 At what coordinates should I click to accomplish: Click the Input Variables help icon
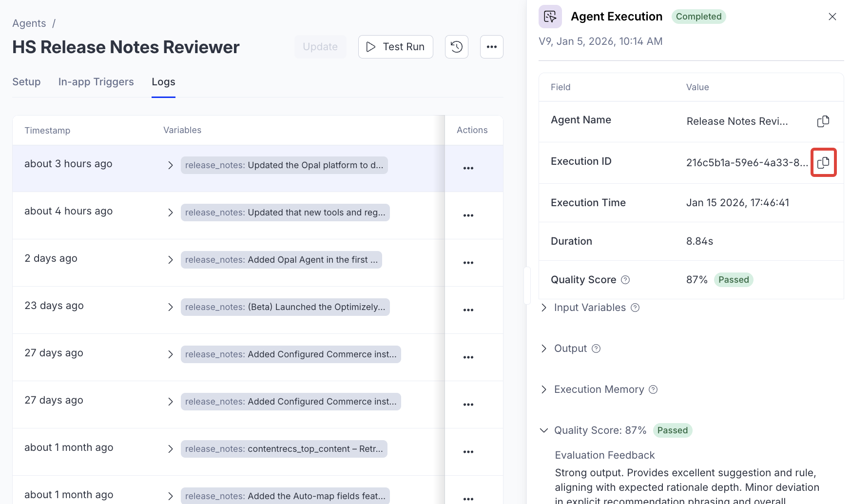[x=635, y=308]
